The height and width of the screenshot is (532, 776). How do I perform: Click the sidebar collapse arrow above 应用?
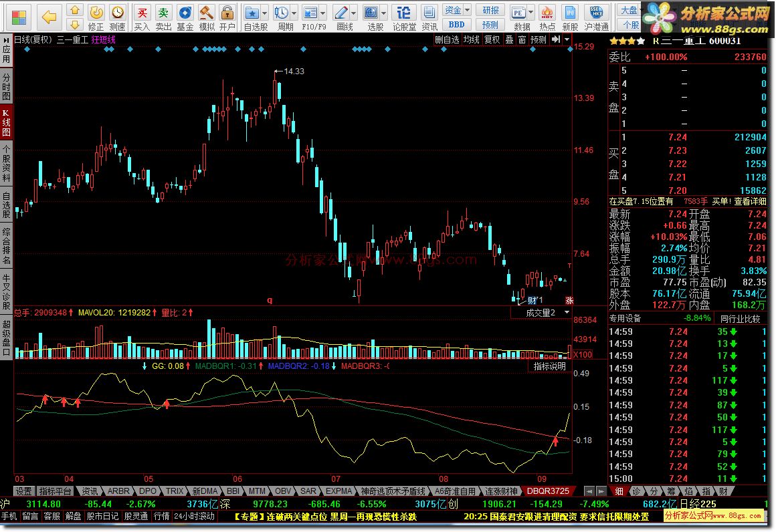point(7,41)
